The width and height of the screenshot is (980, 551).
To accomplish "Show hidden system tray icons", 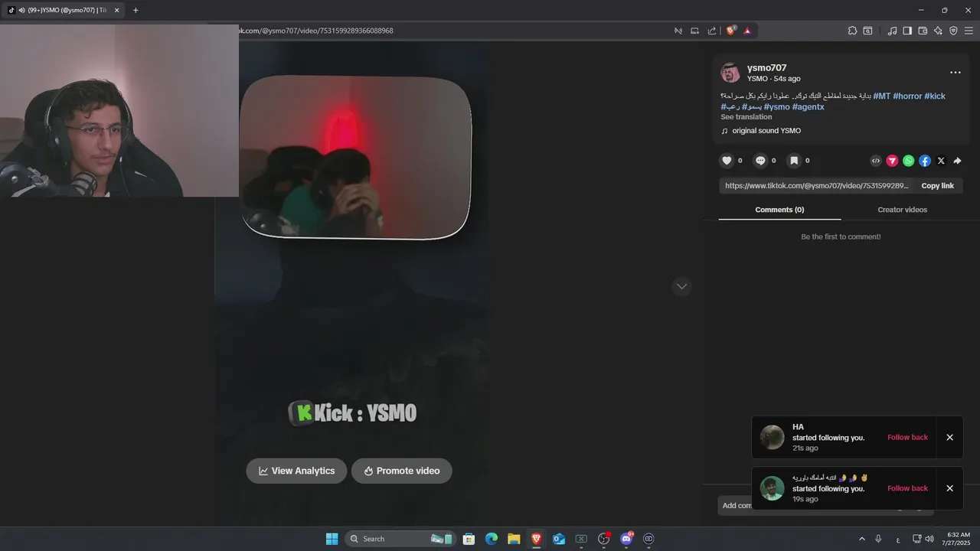I will point(861,539).
